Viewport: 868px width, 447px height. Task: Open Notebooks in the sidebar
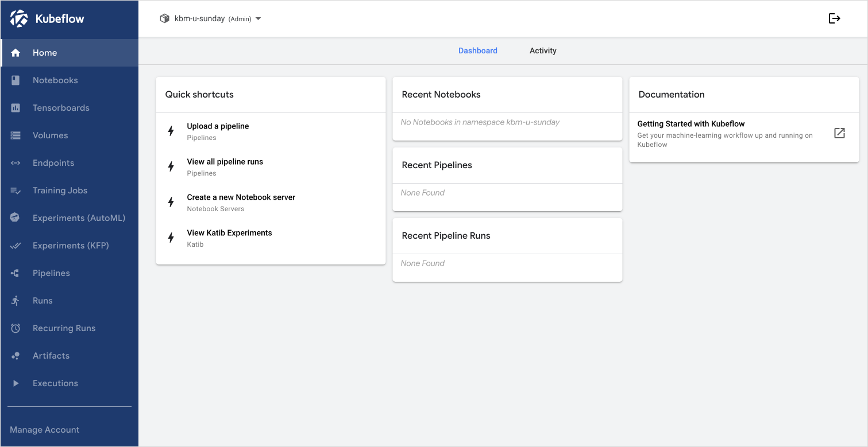[70, 80]
